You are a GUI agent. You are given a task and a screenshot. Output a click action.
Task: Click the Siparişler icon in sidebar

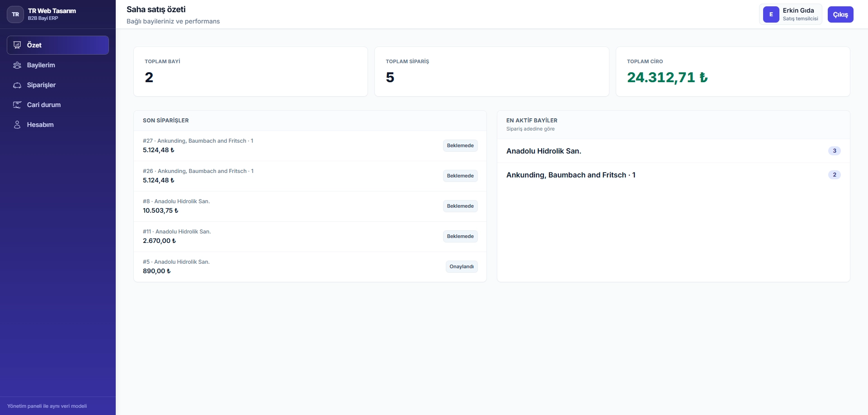click(x=17, y=85)
